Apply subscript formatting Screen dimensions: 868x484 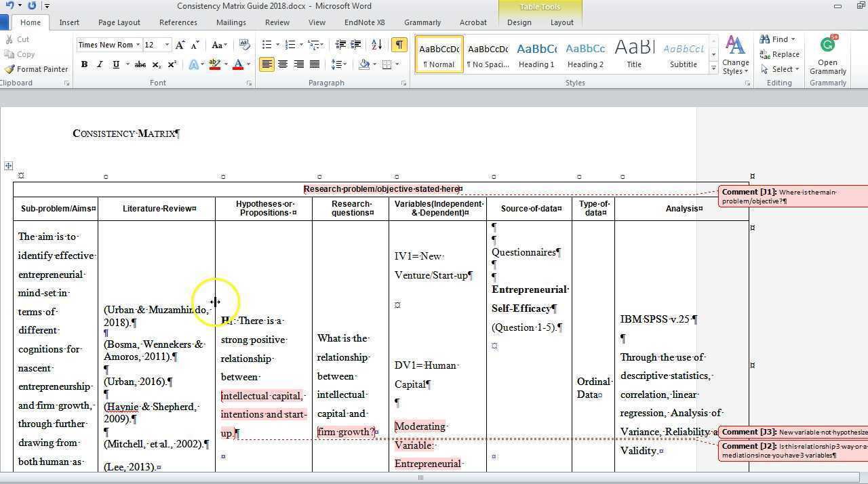[155, 64]
